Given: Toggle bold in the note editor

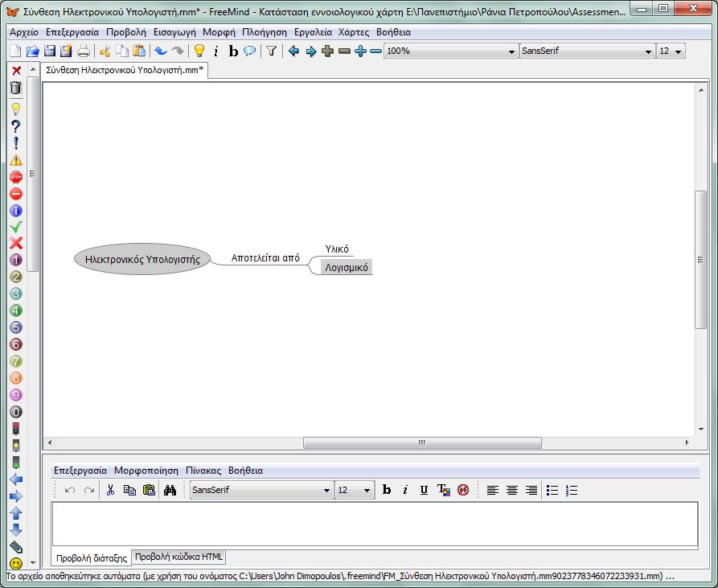Looking at the screenshot, I should 387,490.
